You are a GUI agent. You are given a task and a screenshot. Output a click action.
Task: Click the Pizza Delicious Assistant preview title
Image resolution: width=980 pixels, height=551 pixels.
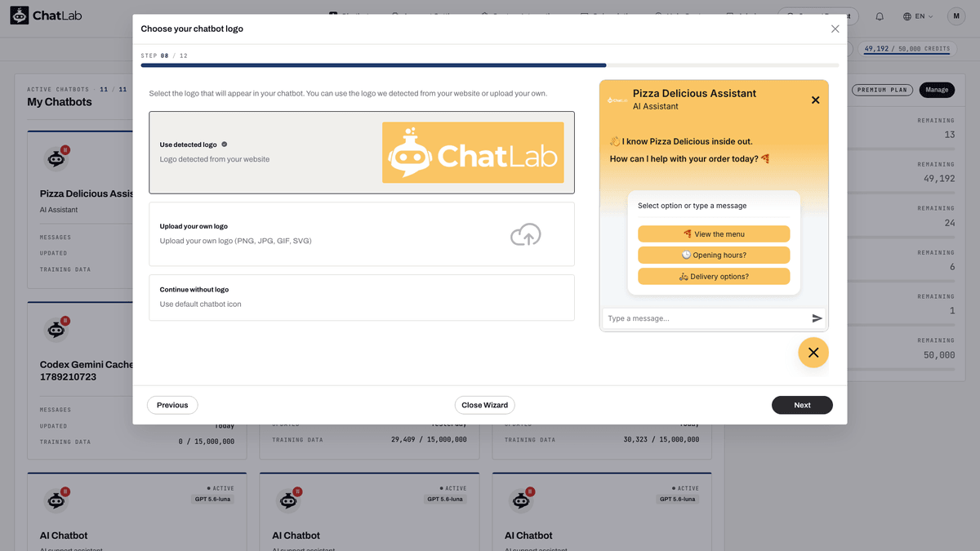[x=694, y=94]
